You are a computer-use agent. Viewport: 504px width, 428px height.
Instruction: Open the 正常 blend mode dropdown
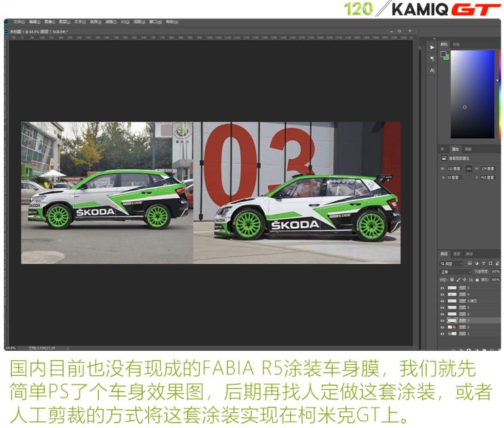456,272
